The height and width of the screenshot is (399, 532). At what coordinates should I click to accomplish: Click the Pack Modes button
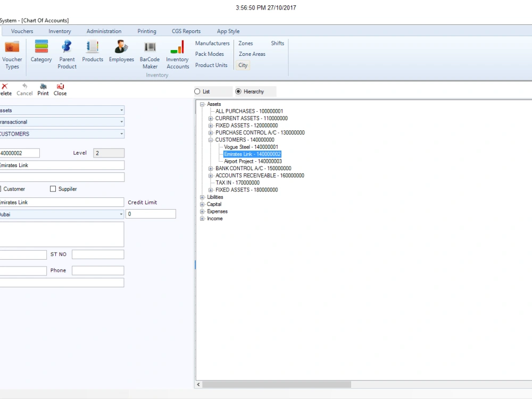[209, 54]
